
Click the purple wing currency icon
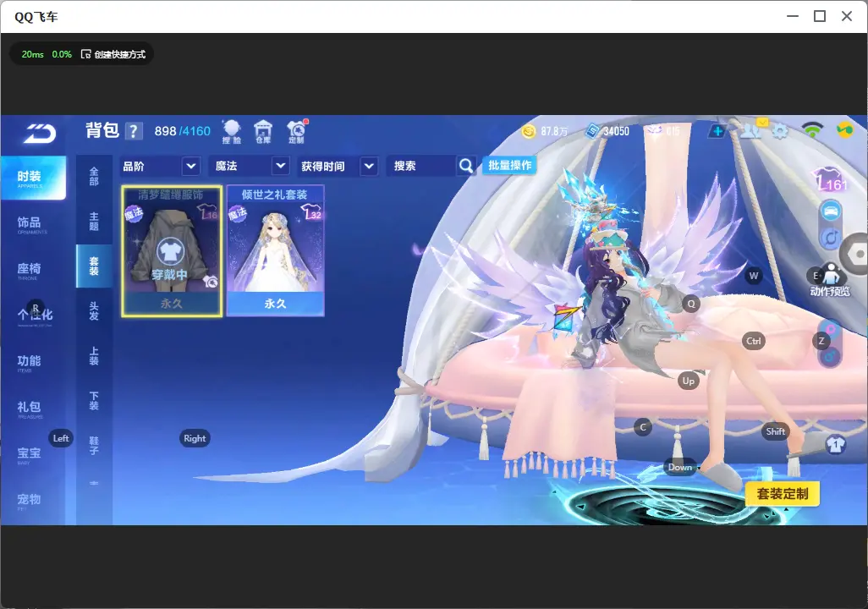[x=656, y=130]
